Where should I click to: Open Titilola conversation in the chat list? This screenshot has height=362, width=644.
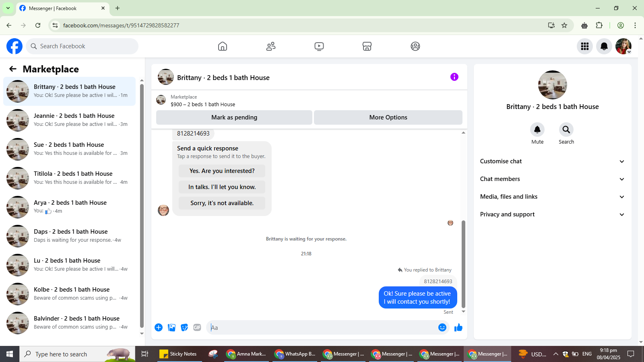pyautogui.click(x=69, y=178)
